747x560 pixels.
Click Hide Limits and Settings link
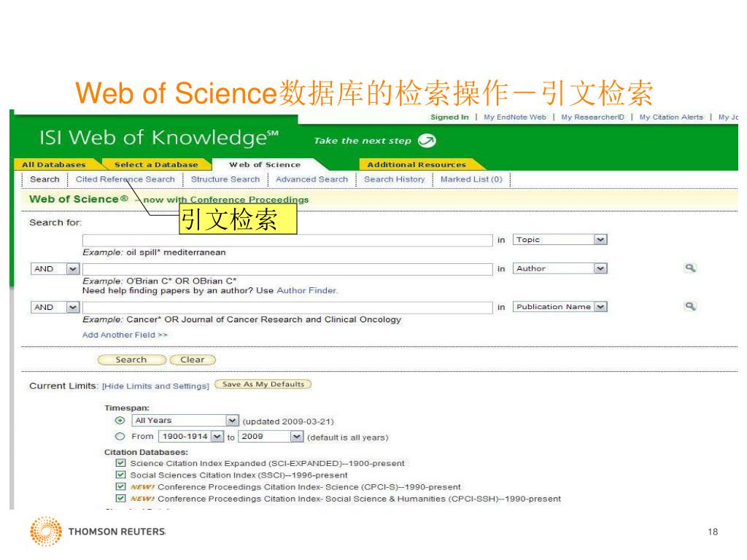click(x=156, y=386)
